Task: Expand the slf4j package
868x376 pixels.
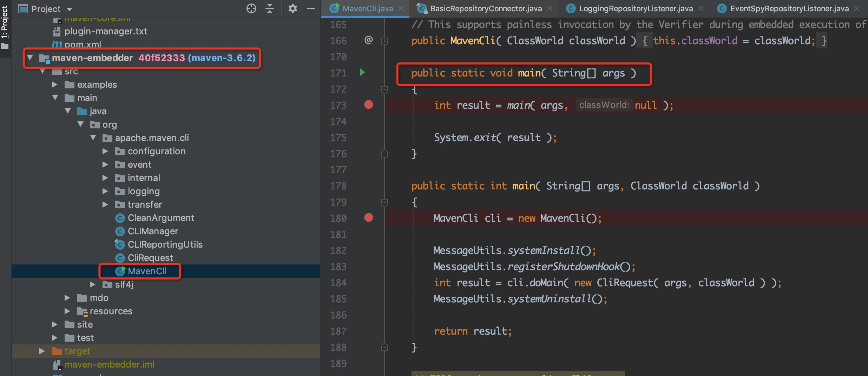Action: (92, 284)
